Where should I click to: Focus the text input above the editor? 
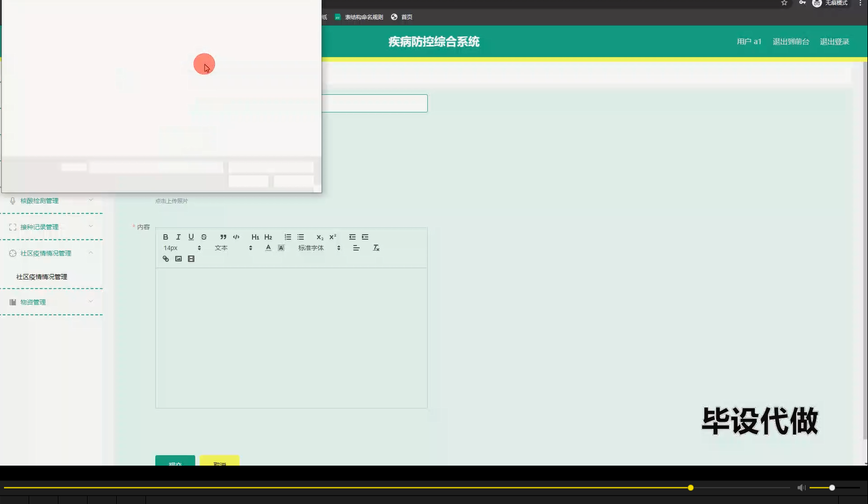[374, 103]
